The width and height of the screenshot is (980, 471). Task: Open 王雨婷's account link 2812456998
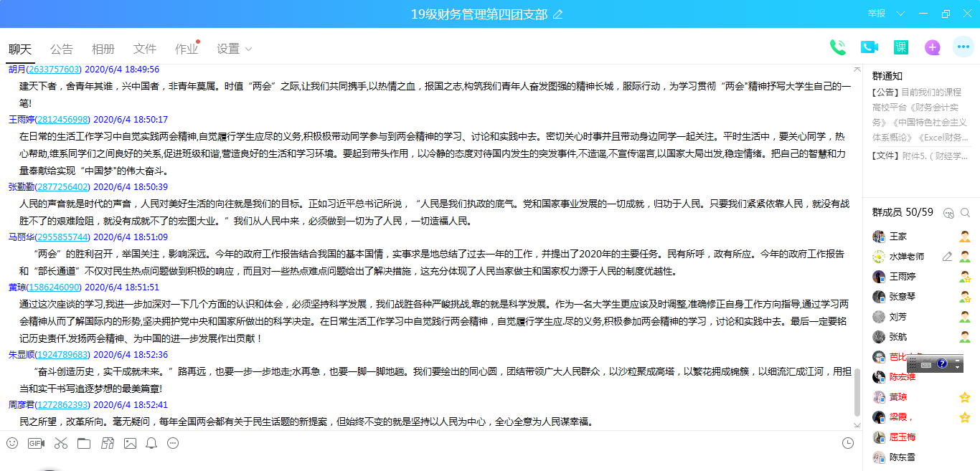pos(62,120)
